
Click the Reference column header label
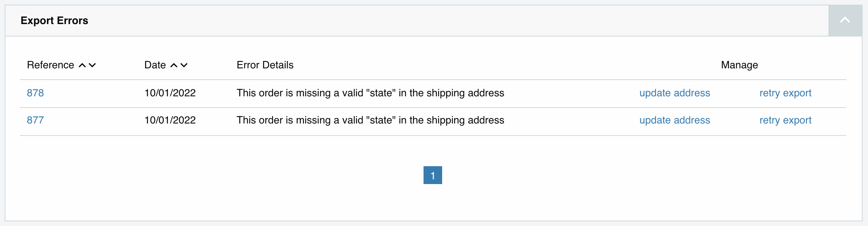pos(50,65)
